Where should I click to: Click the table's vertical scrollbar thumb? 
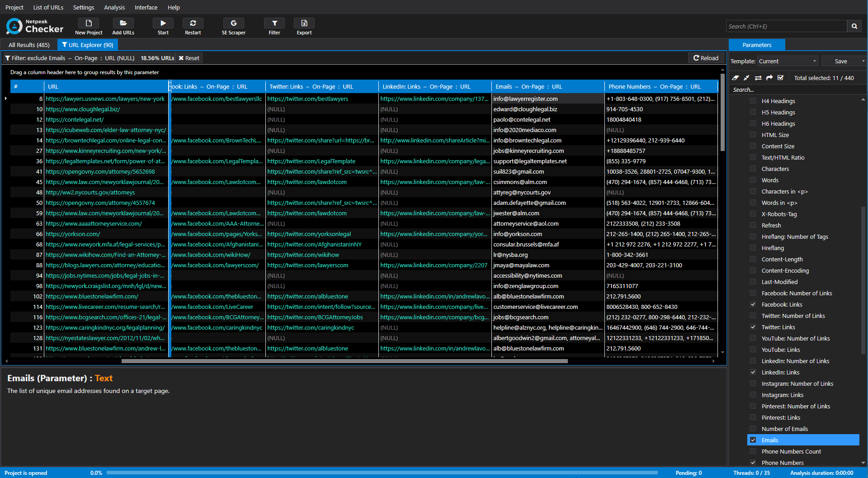coord(722,113)
